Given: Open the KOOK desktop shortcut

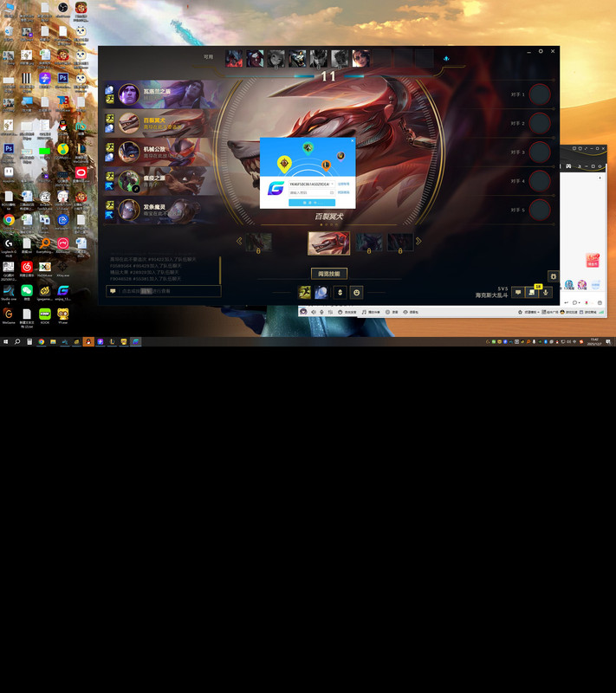Looking at the screenshot, I should [45, 316].
